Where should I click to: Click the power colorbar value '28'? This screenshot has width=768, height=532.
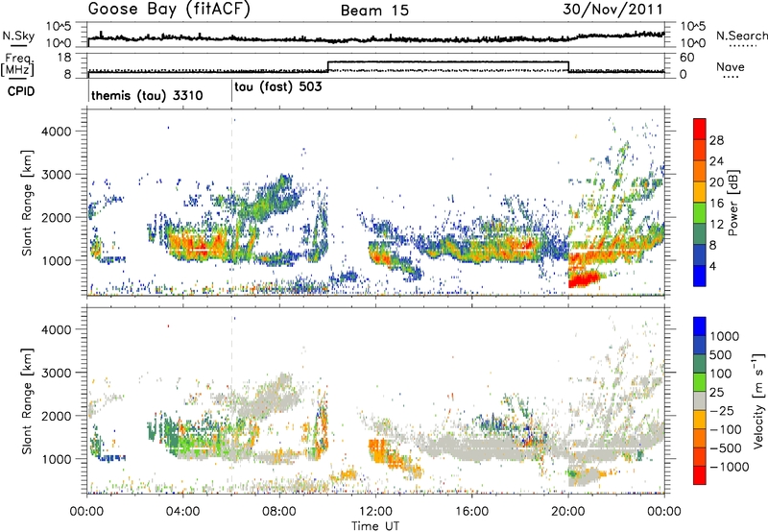point(716,140)
